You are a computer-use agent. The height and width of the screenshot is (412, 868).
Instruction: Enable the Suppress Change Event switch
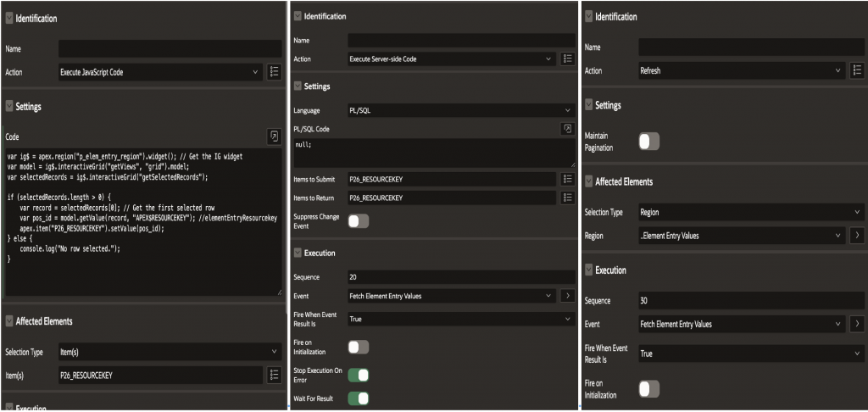358,220
